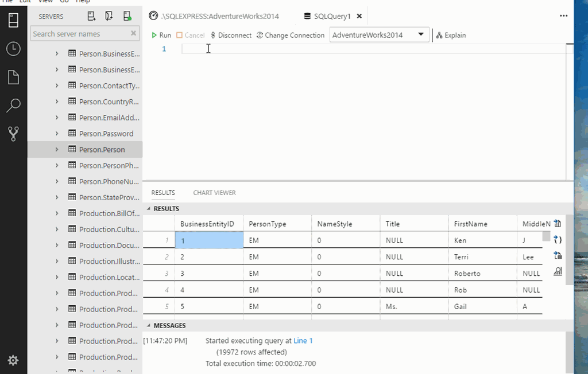Select the cell containing Ms.
Viewport: 588px width, 374px height.
point(415,306)
